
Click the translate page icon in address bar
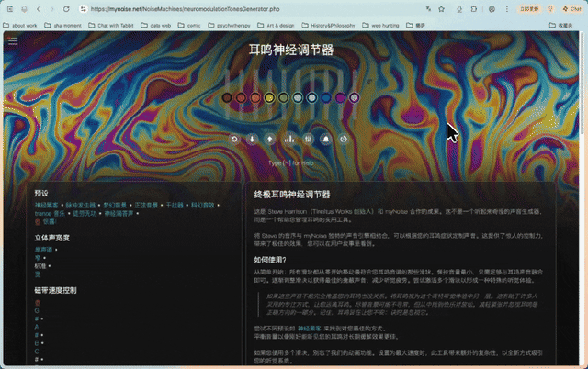pos(428,9)
